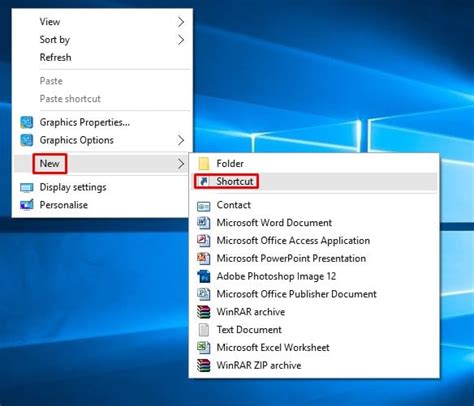Choose Refresh from the context menu
This screenshot has width=474, height=406.
click(x=102, y=57)
